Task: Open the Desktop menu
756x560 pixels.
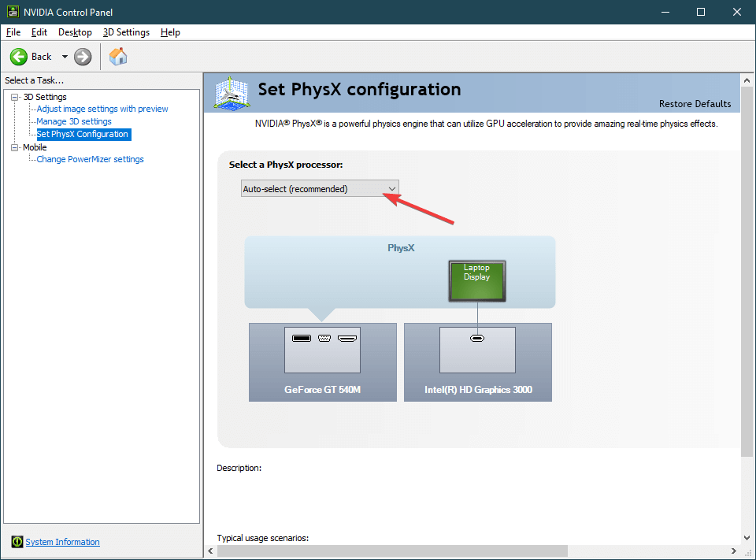Action: click(75, 32)
